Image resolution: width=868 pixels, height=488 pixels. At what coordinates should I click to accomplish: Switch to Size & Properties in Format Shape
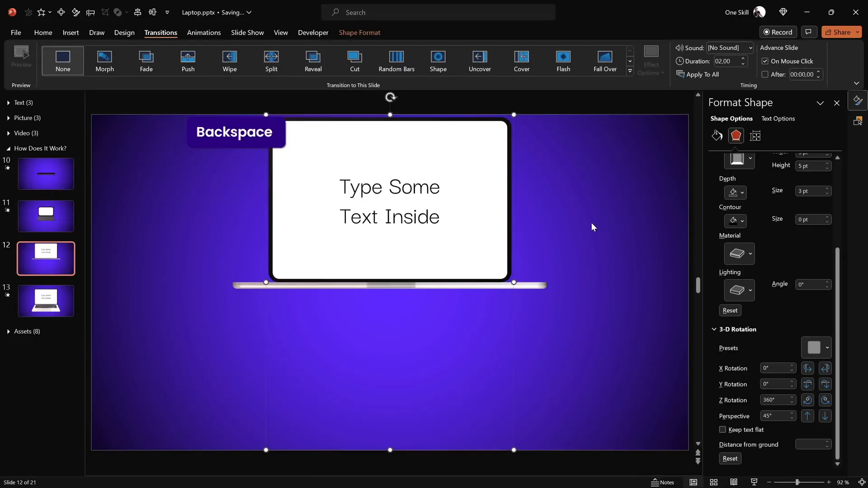[755, 136]
